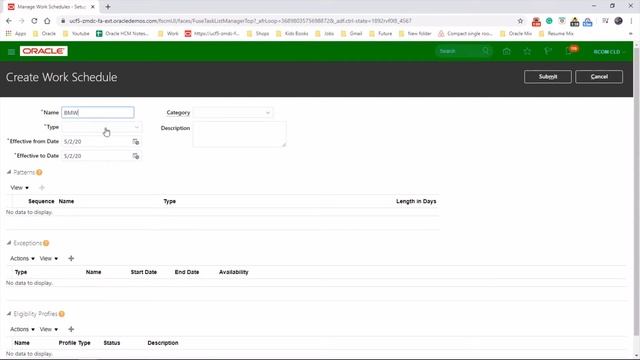Click the search magnifier icon in header

tap(486, 51)
